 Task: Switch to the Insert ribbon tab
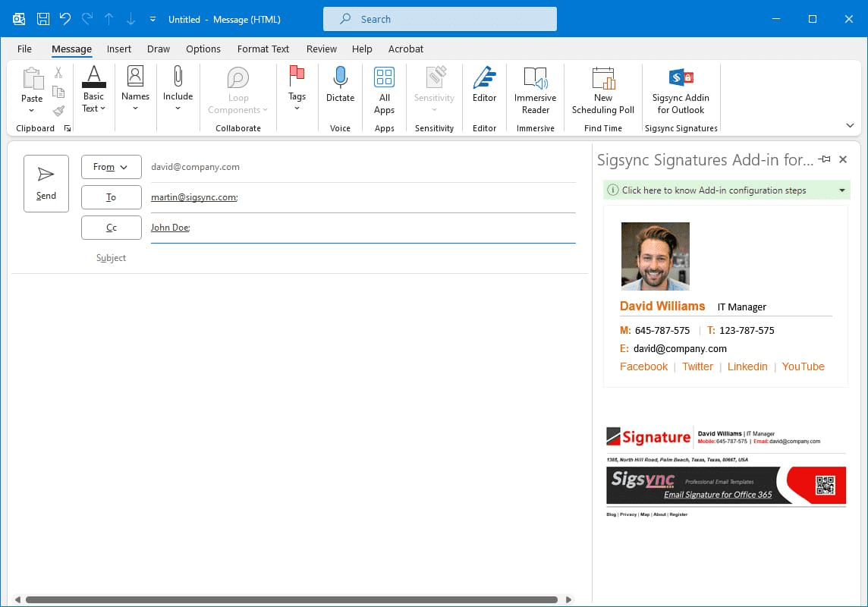pyautogui.click(x=119, y=49)
